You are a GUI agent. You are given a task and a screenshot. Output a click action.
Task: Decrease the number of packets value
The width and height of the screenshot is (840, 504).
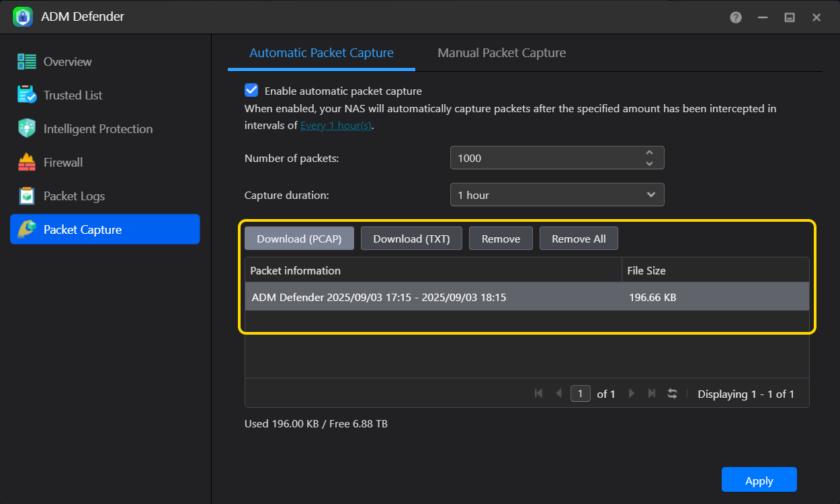point(649,163)
